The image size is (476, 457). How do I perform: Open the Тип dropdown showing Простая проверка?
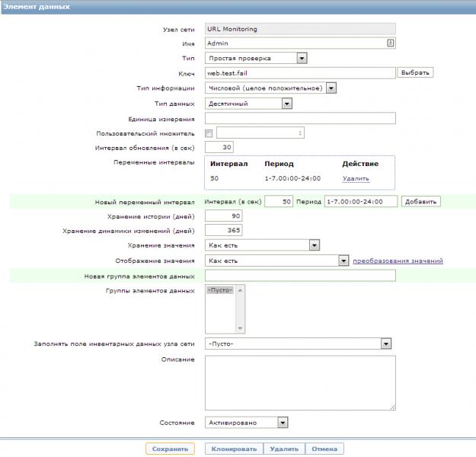[x=256, y=58]
